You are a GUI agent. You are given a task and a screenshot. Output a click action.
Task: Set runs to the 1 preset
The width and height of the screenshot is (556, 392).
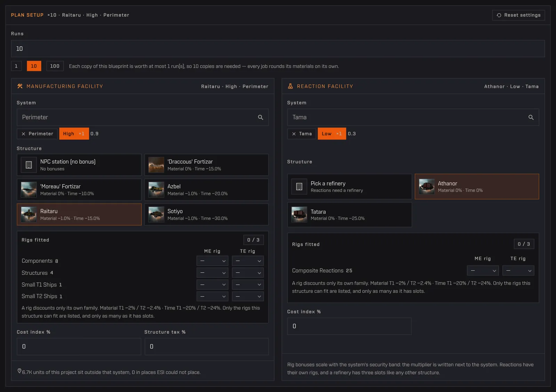pos(16,66)
